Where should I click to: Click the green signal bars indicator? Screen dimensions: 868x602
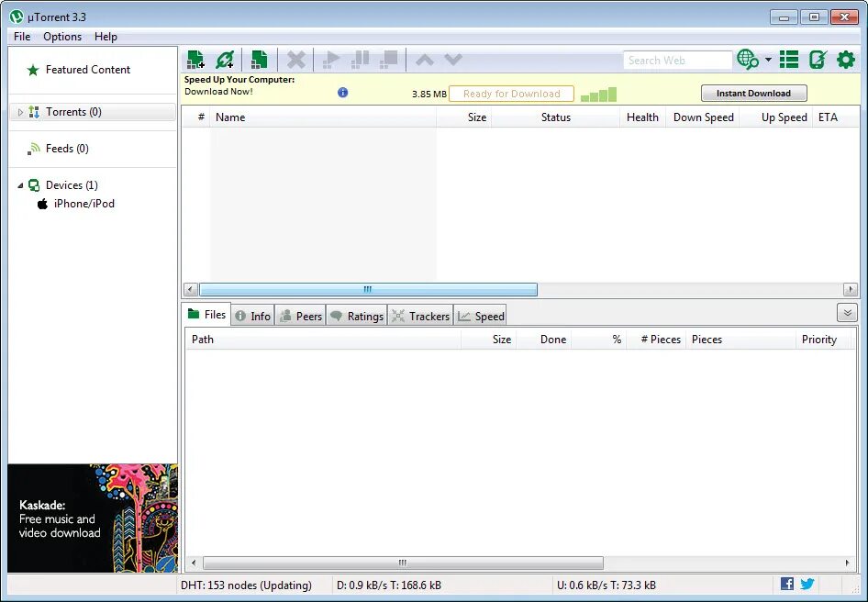(598, 95)
